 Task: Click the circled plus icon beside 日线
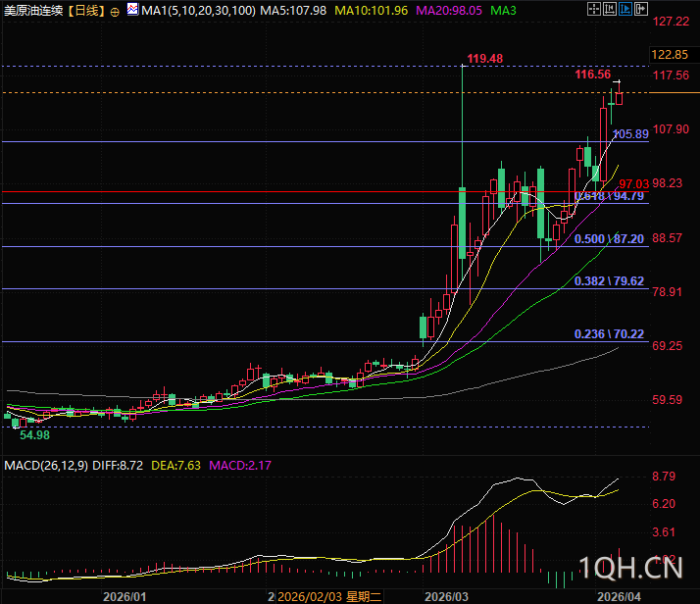tap(115, 12)
